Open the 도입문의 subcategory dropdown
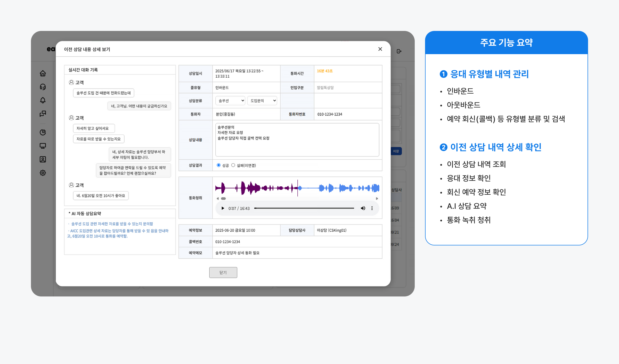The image size is (619, 364). pos(262,101)
